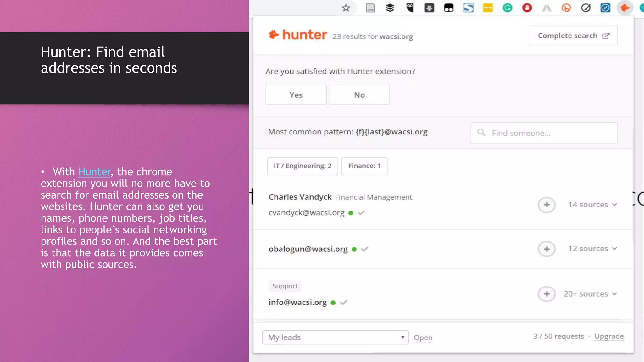Select the email cvandyck@wacsi.org
The height and width of the screenshot is (362, 644).
pos(307,213)
